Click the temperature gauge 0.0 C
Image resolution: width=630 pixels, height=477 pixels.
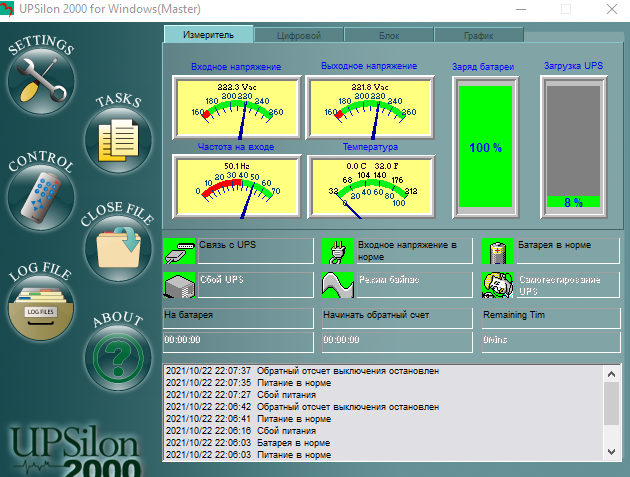(x=371, y=186)
